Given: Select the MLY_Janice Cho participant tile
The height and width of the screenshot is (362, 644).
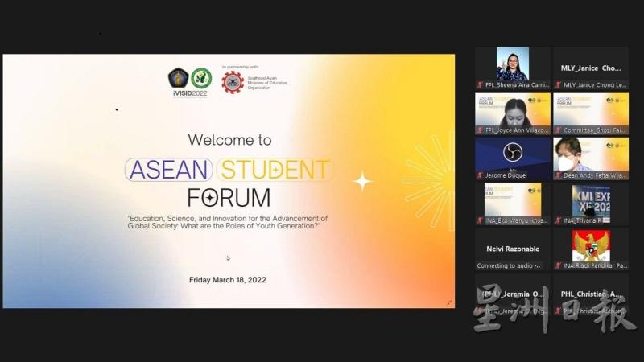Looking at the screenshot, I should point(591,68).
